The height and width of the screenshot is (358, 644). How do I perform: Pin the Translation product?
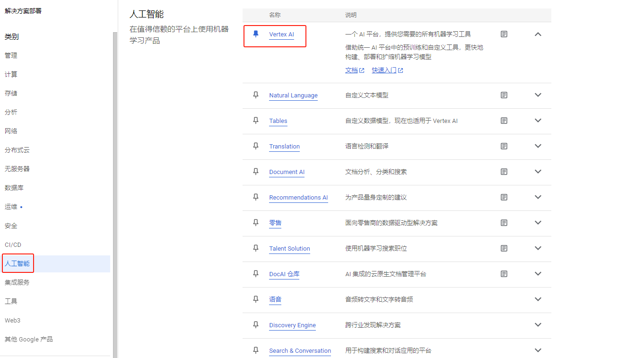click(256, 146)
